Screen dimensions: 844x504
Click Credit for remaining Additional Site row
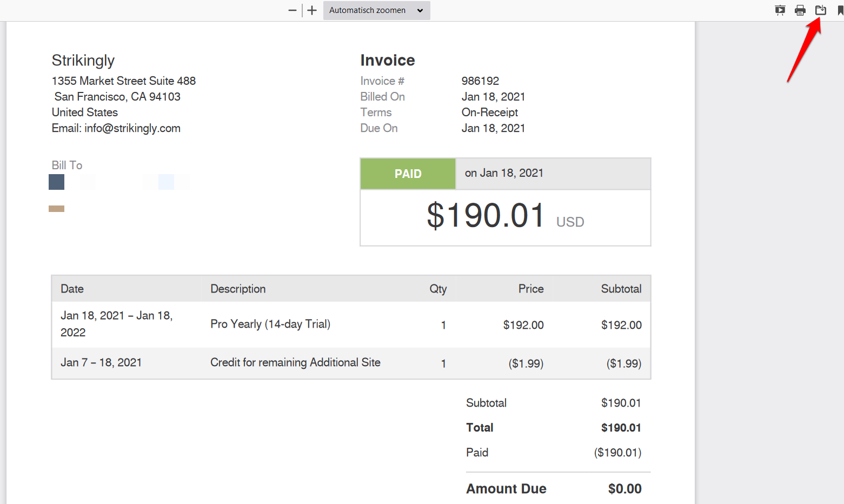pos(351,363)
